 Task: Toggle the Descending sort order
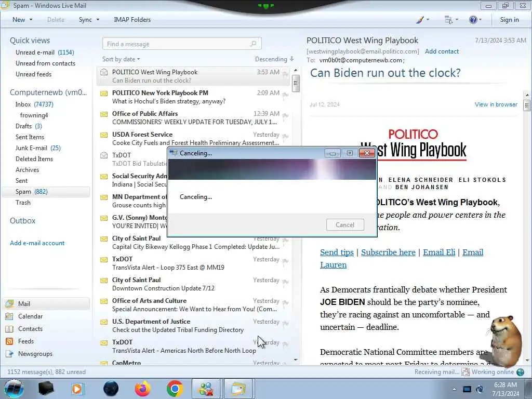274,59
